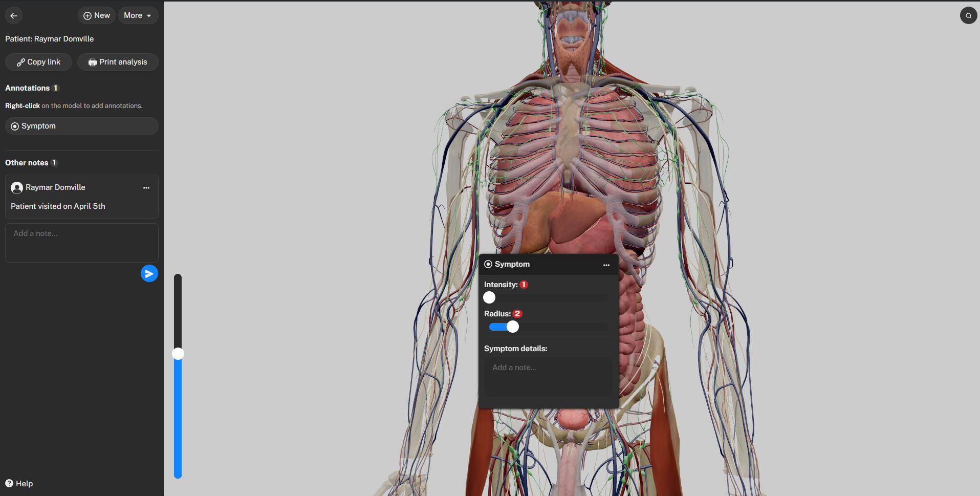Open options menu on Raymar Domville note
The height and width of the screenshot is (496, 980).
coord(146,188)
